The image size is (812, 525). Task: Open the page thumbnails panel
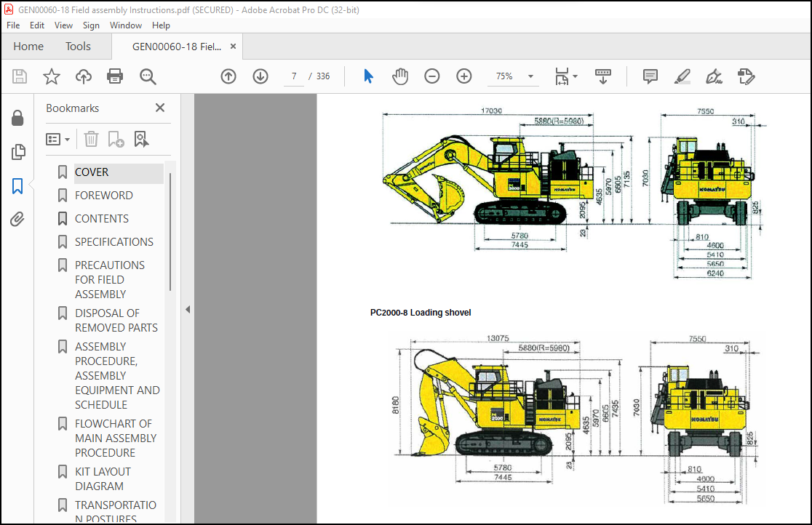[x=17, y=152]
